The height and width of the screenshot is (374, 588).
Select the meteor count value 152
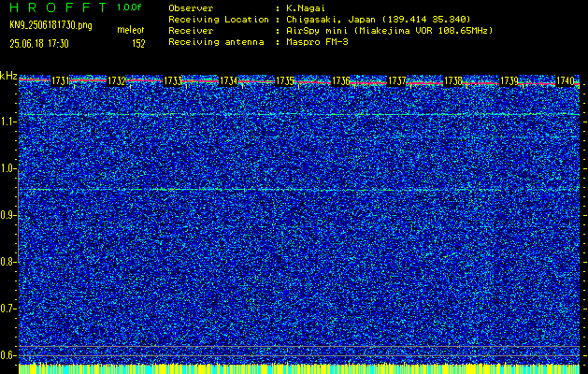(138, 44)
